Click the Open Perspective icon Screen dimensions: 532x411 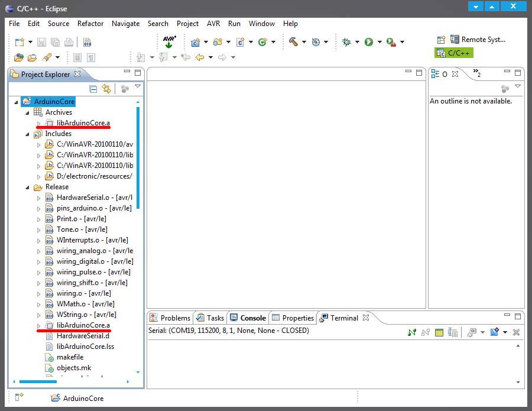pyautogui.click(x=441, y=40)
